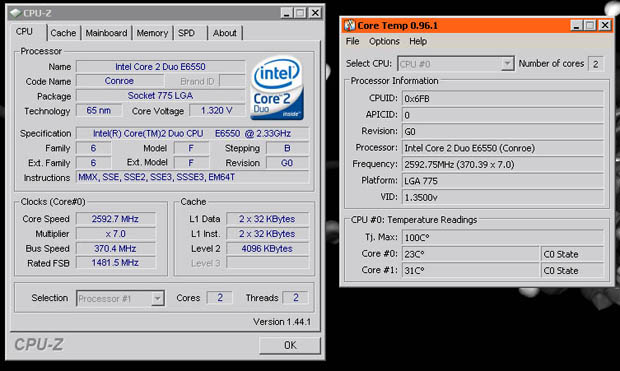Click the CPU-Z title bar icon

tap(15, 13)
